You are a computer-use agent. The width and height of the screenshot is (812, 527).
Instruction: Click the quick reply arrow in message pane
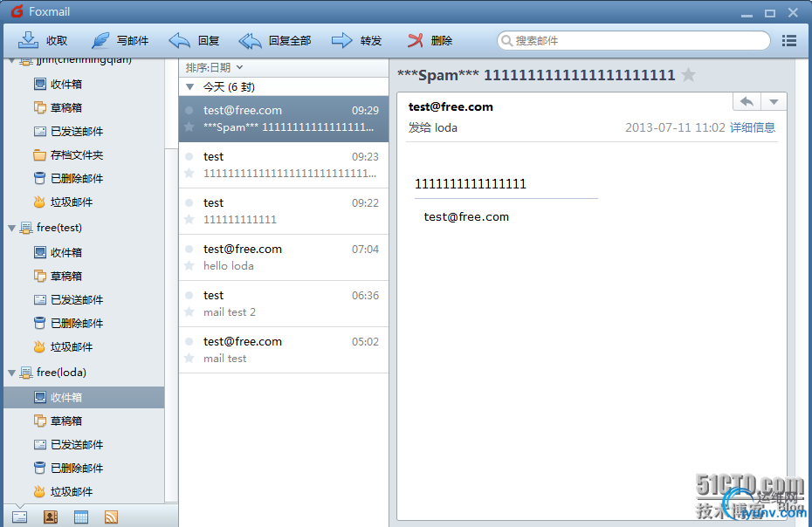pos(747,101)
